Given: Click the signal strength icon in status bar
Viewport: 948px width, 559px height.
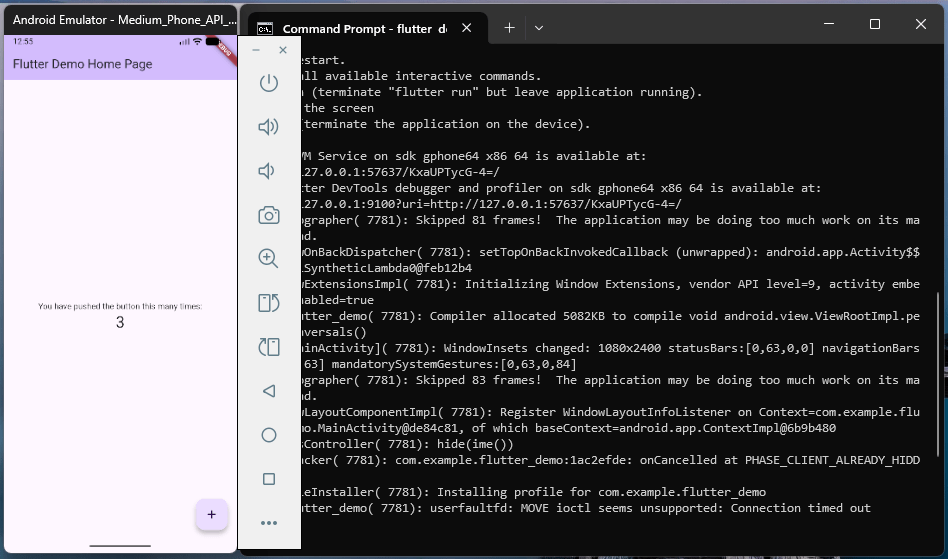Looking at the screenshot, I should pos(184,42).
